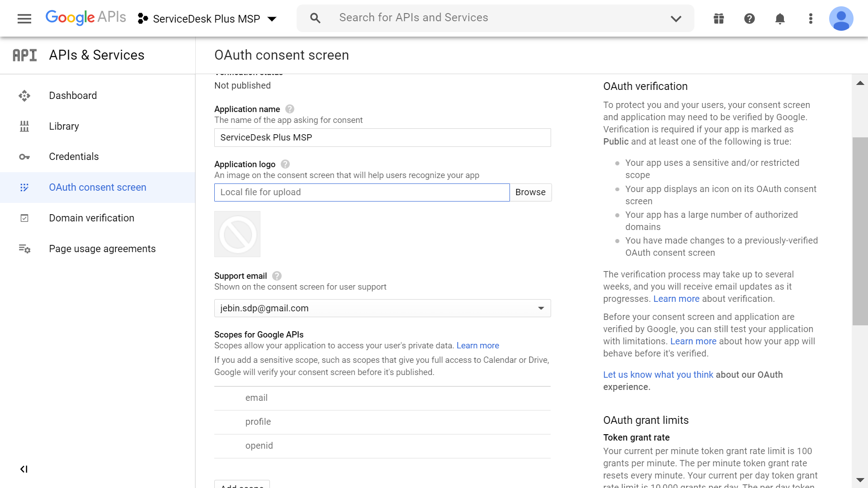Click the Support email help icon
The width and height of the screenshot is (868, 488).
[x=277, y=276]
